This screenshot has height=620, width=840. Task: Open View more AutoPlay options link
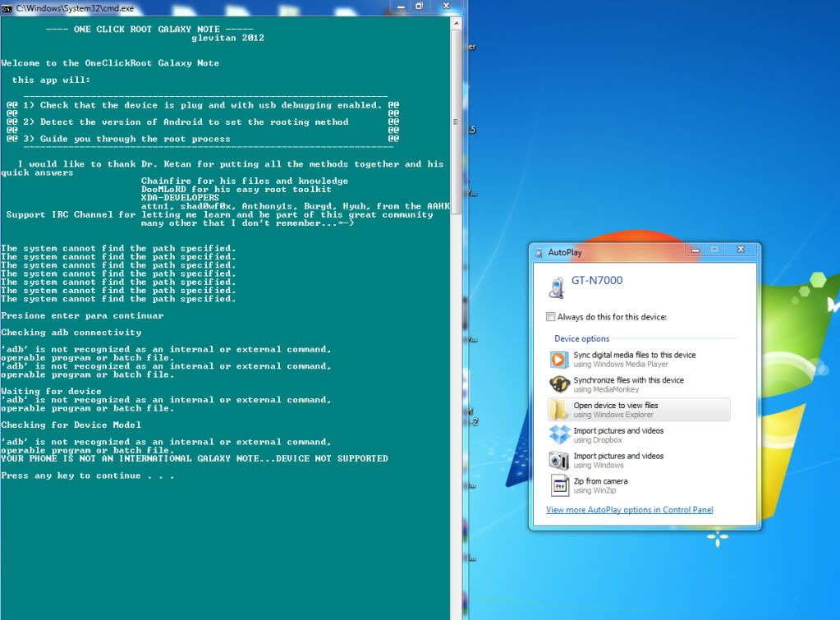(x=629, y=510)
